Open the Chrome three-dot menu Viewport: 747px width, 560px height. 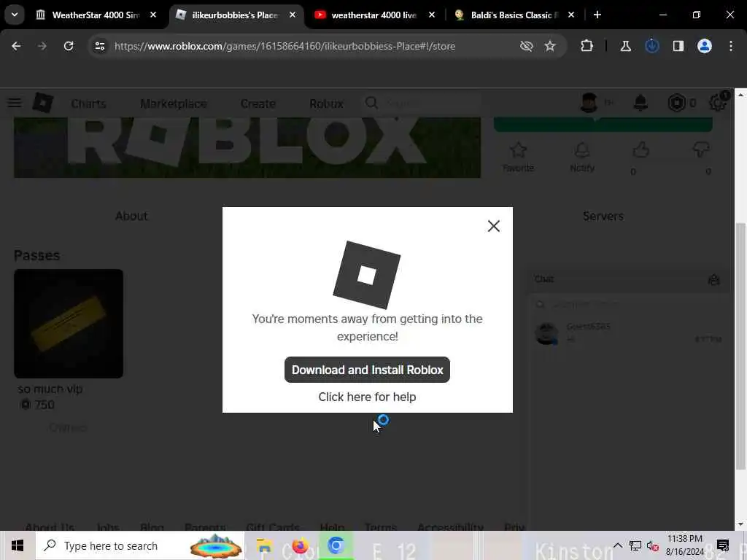click(x=731, y=46)
